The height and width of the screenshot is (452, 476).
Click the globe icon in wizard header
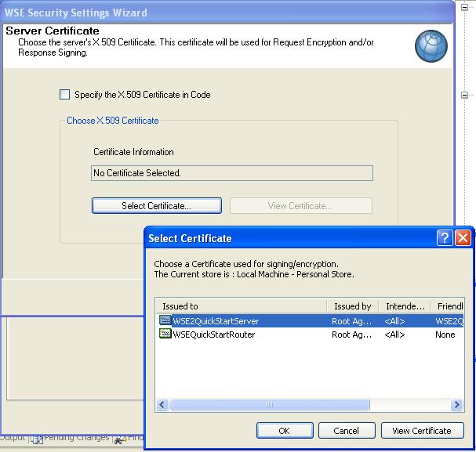pos(431,46)
